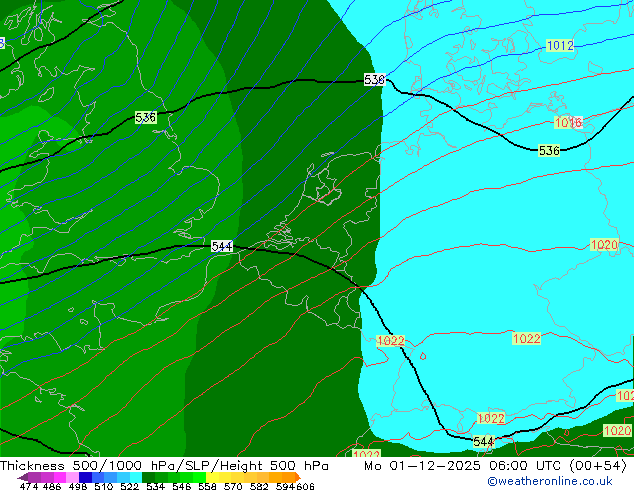Image resolution: width=634 pixels, height=490 pixels.
Task: Click the legend value 498
Action: pos(78,486)
